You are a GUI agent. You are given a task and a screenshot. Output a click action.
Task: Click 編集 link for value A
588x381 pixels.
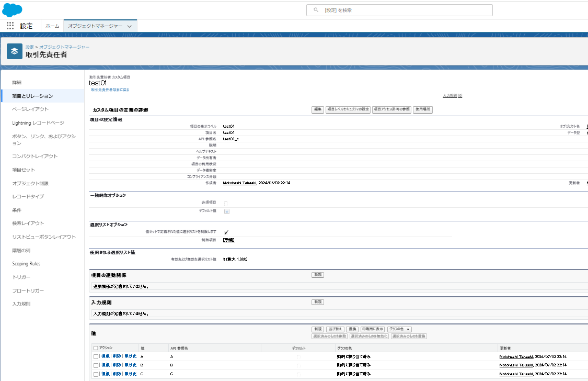coord(106,356)
